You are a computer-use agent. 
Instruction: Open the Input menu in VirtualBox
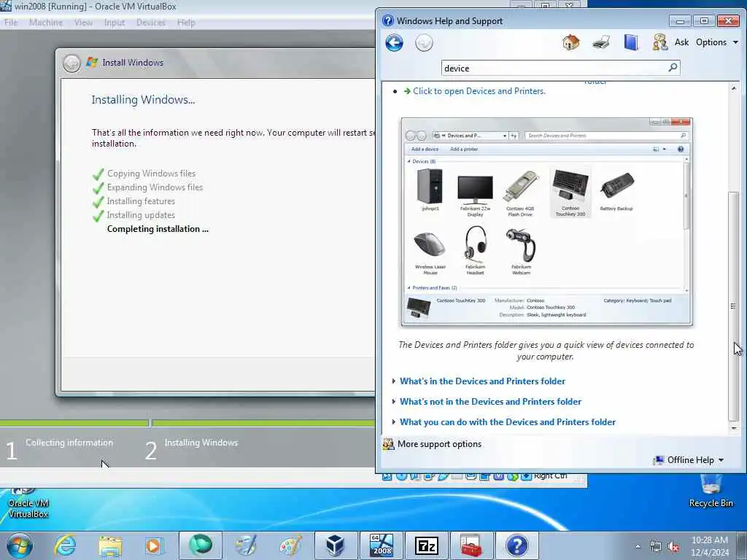pyautogui.click(x=115, y=23)
